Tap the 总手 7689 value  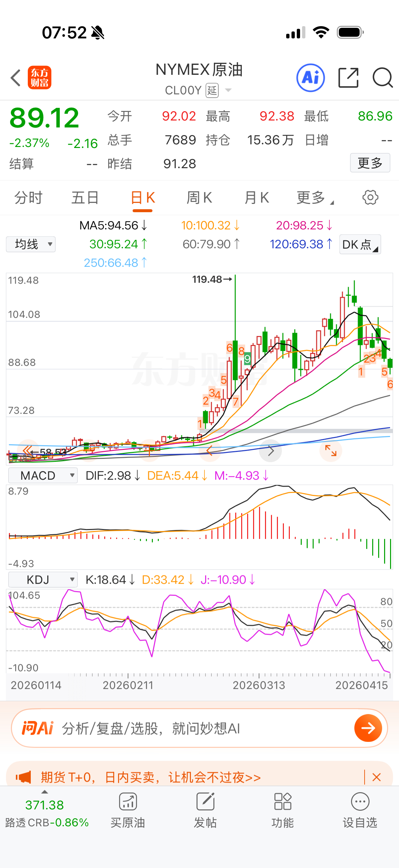coord(180,140)
